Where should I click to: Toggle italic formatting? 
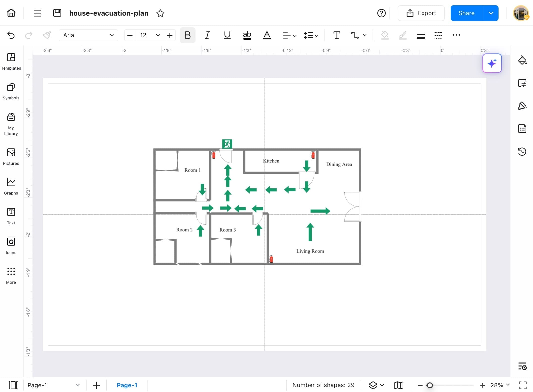[207, 35]
